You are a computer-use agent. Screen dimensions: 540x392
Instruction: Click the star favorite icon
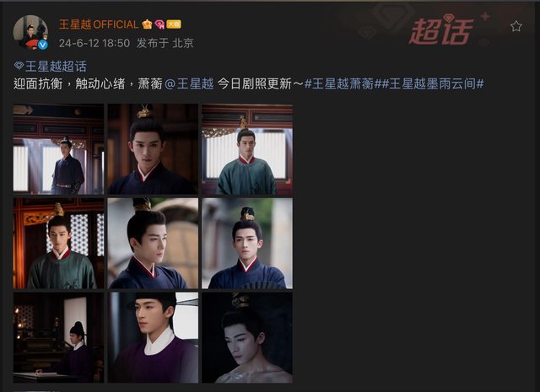pos(516,26)
